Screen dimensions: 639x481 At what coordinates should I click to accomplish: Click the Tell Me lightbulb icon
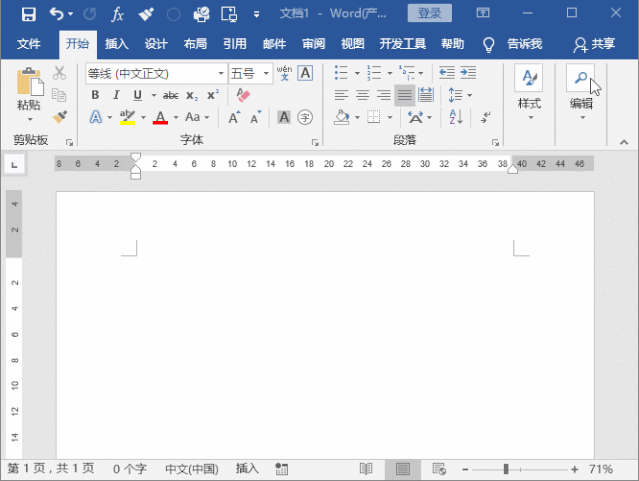click(488, 44)
